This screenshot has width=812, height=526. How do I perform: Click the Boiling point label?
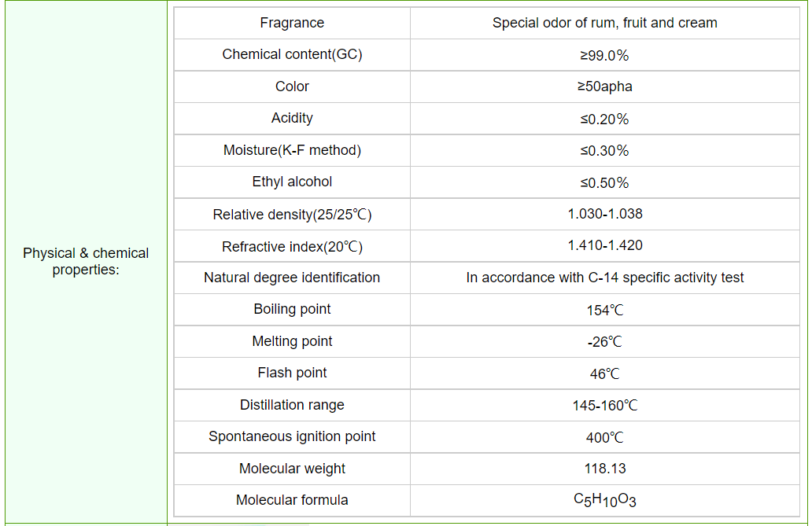coord(292,309)
